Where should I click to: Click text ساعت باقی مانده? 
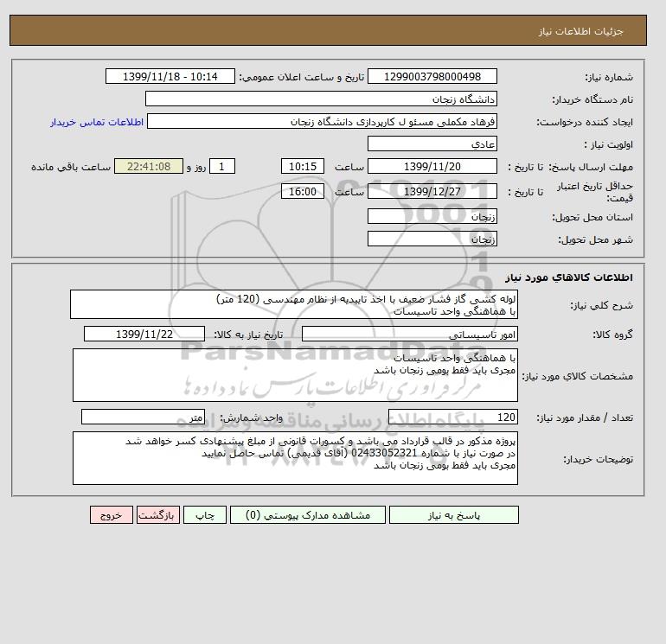tap(71, 167)
